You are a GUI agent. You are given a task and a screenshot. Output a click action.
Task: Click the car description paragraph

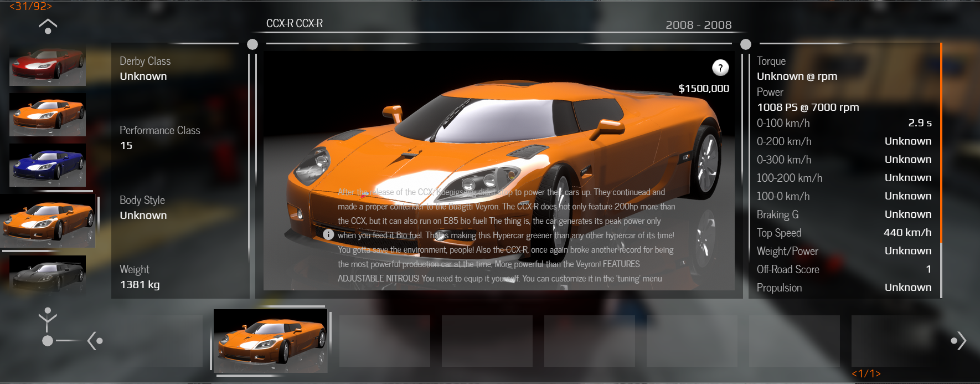[x=506, y=235]
